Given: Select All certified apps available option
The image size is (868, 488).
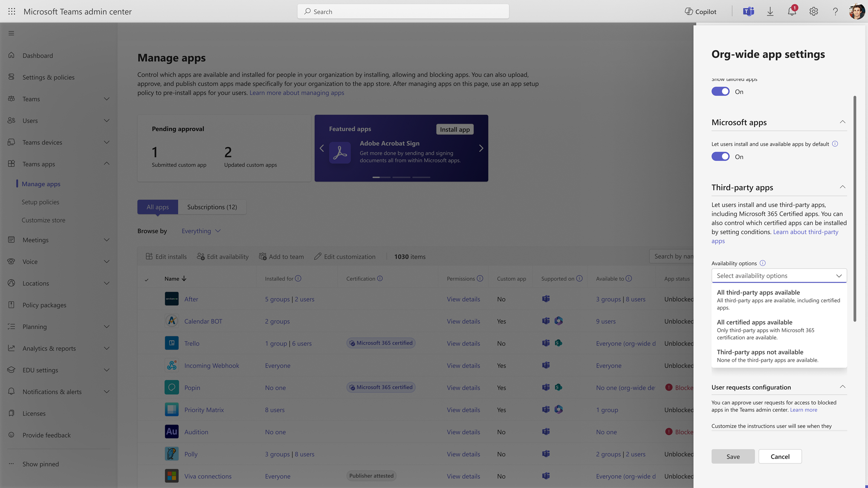Looking at the screenshot, I should pyautogui.click(x=779, y=329).
